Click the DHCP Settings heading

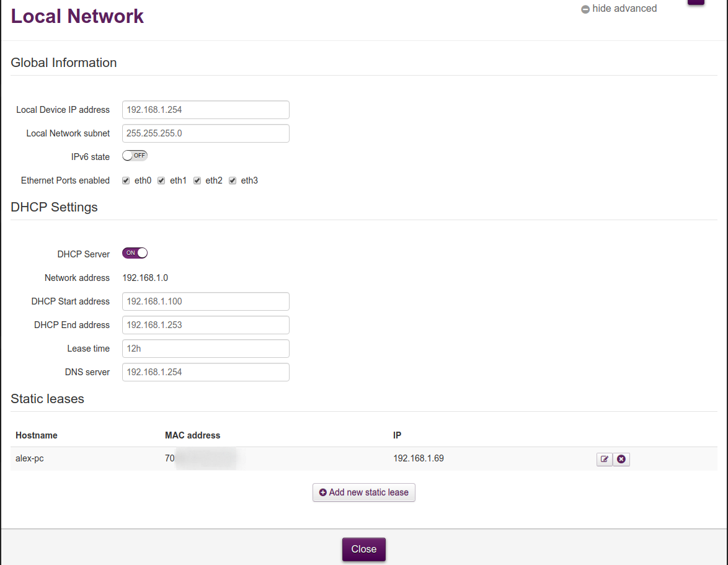coord(54,207)
